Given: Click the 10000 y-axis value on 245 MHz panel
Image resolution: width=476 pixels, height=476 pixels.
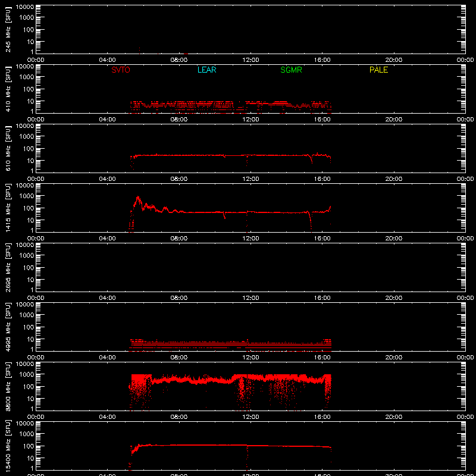Looking at the screenshot, I should tap(25, 7).
